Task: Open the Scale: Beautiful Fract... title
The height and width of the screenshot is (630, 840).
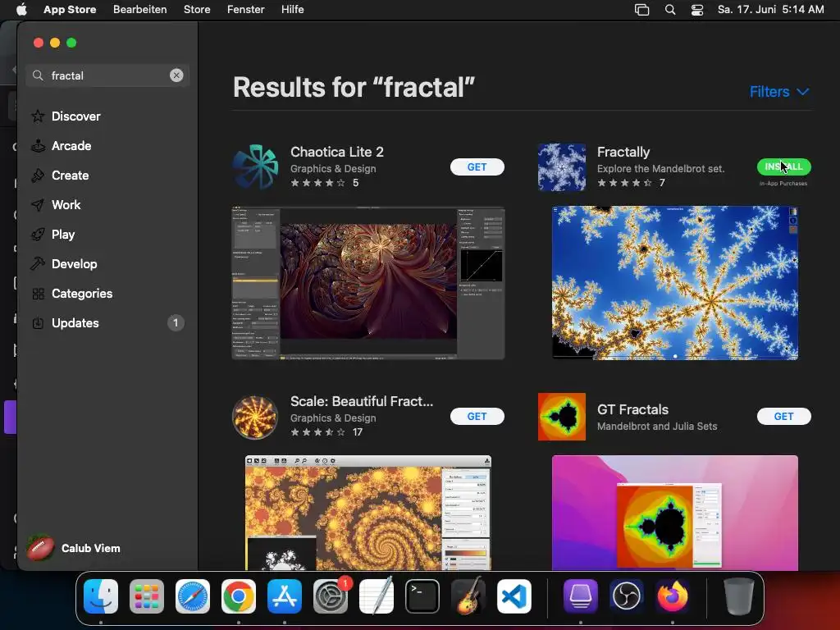Action: [x=362, y=401]
